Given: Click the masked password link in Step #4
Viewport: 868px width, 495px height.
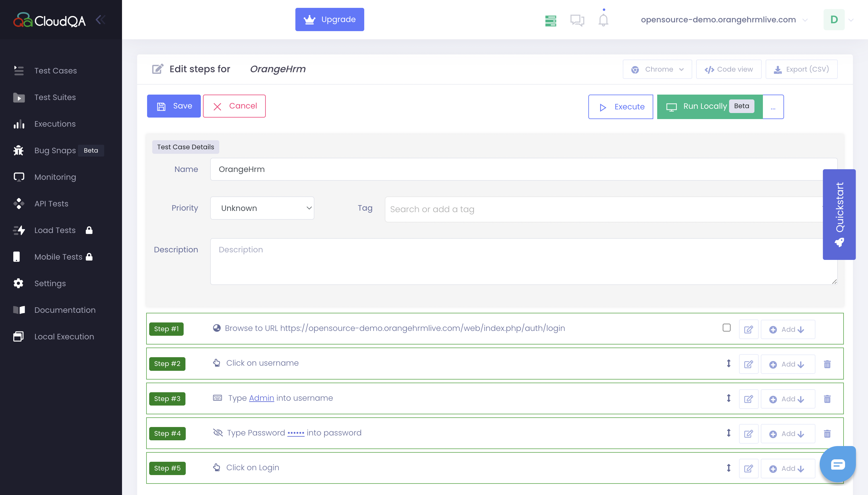Looking at the screenshot, I should click(x=296, y=433).
